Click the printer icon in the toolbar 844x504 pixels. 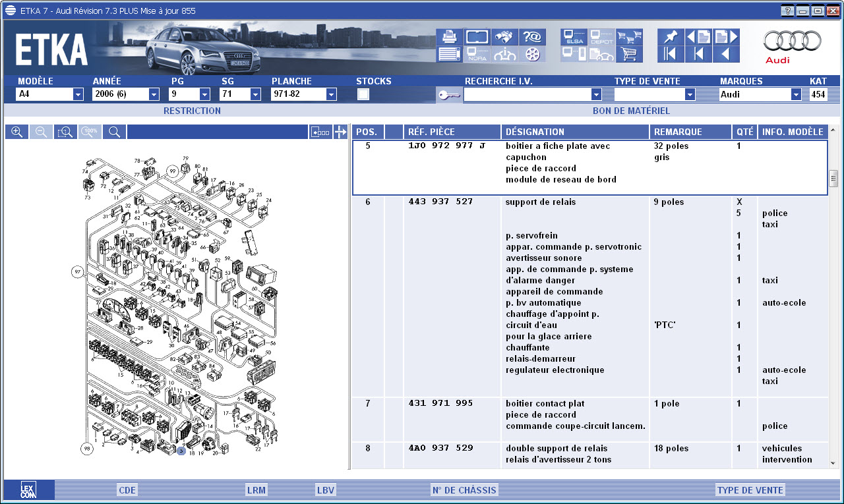(449, 37)
